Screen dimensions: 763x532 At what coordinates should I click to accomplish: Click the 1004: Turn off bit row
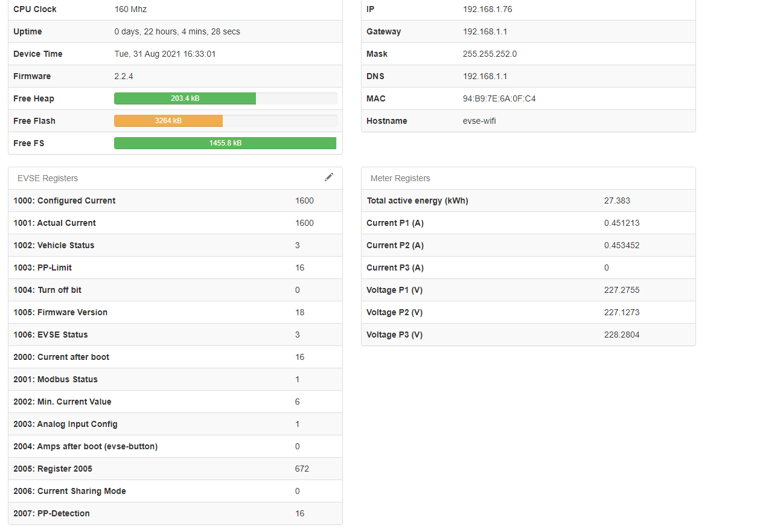(x=175, y=290)
